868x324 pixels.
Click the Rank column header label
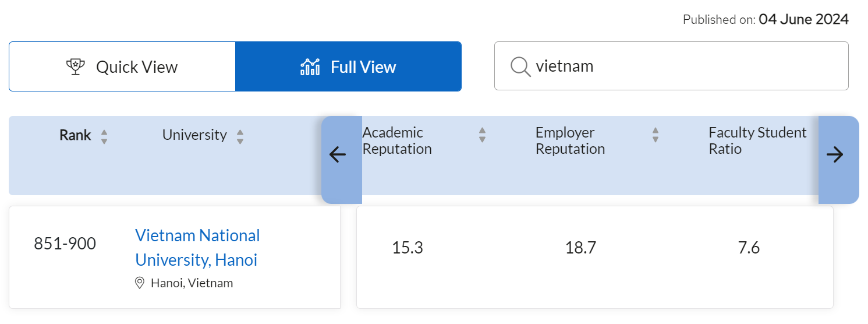pyautogui.click(x=75, y=135)
